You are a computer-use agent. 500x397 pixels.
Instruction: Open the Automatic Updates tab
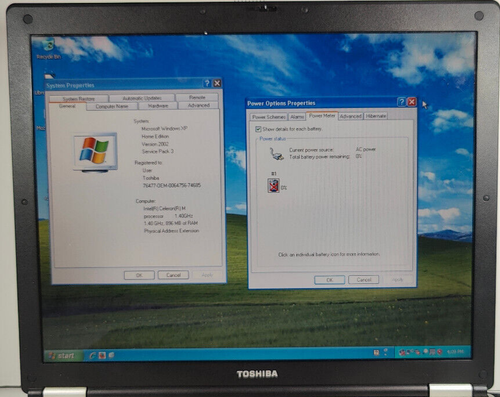[142, 98]
